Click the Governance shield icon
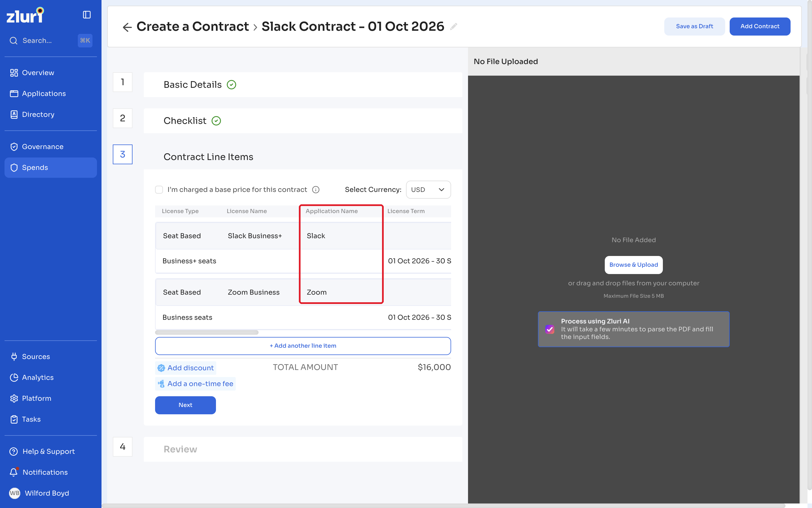Viewport: 812px width, 508px height. pos(14,147)
